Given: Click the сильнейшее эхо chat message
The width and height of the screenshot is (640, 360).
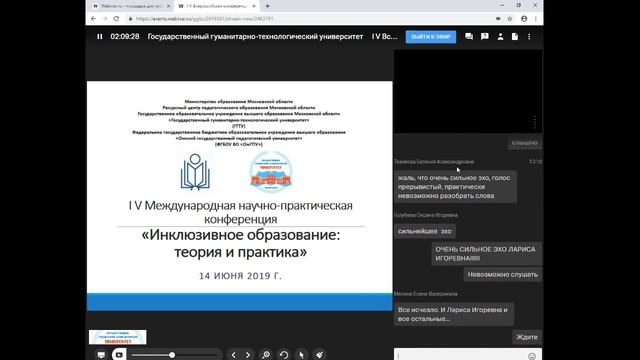Looking at the screenshot, I should point(425,231).
